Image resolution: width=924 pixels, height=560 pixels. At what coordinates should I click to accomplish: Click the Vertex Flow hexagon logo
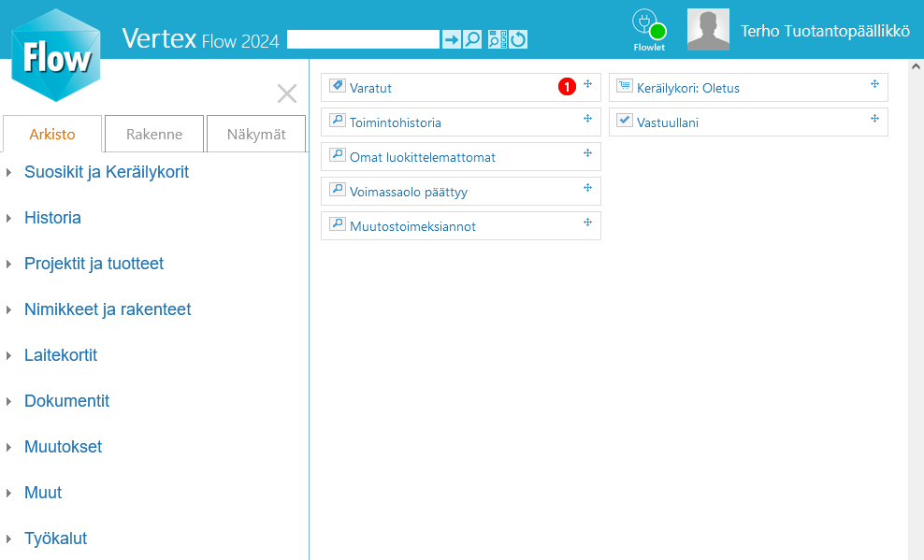click(56, 56)
